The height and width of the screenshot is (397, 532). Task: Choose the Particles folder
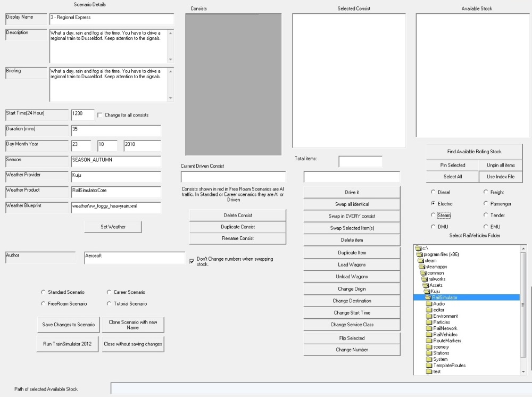pos(441,322)
